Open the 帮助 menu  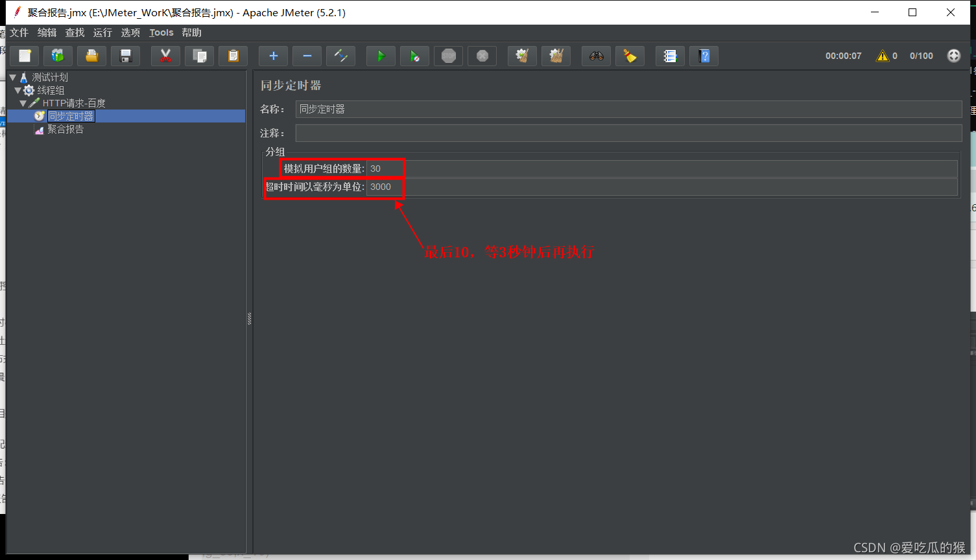pos(191,32)
